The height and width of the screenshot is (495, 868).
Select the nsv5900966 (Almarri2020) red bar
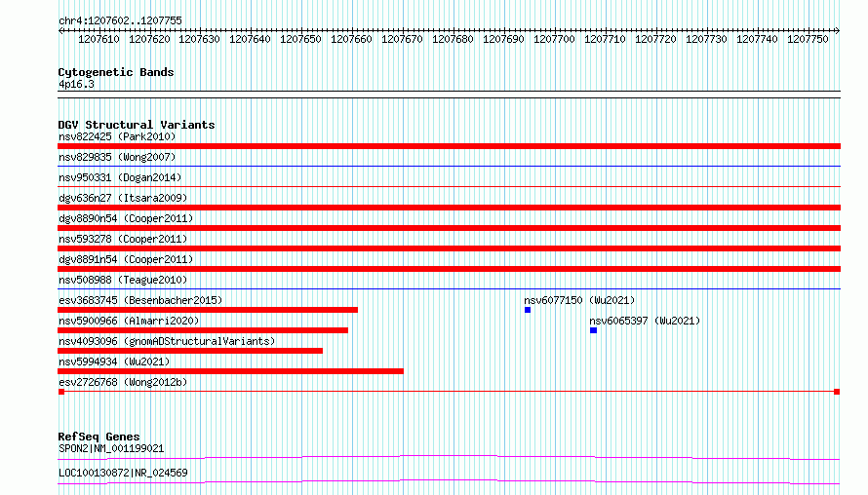point(203,330)
